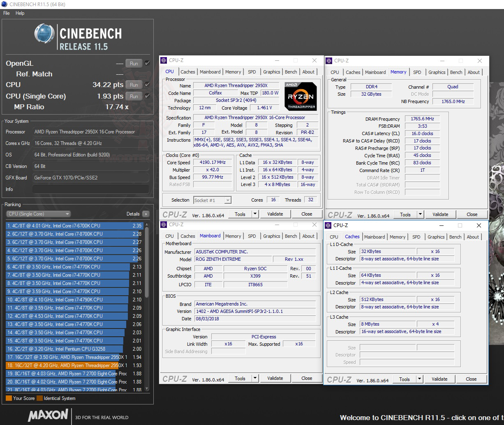Click the Info input field in Your System
Viewport: 504px width, 425px height.
[x=91, y=189]
